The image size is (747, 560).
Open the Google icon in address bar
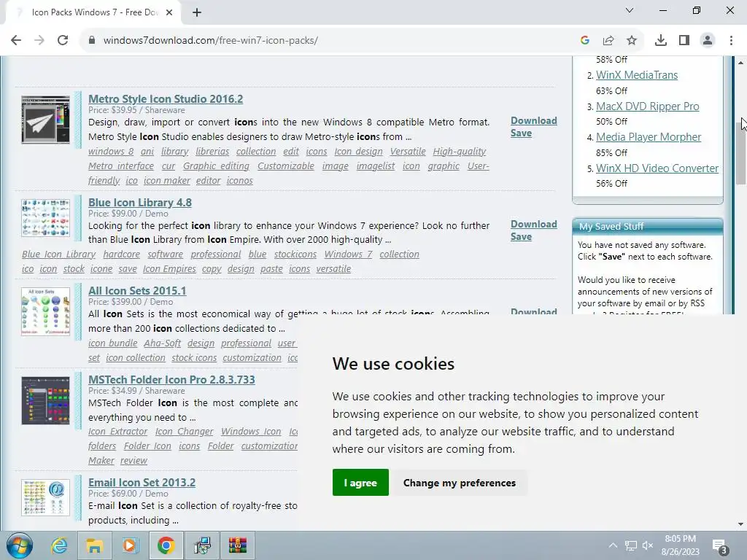tap(585, 41)
